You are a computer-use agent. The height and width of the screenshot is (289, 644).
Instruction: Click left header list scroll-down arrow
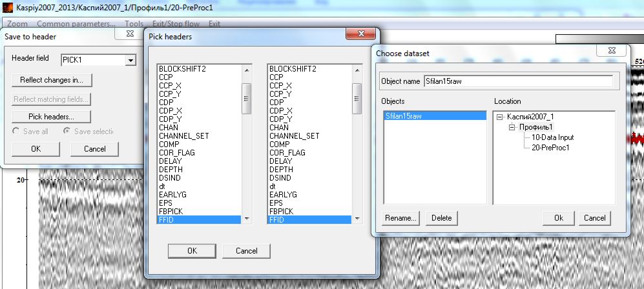247,219
